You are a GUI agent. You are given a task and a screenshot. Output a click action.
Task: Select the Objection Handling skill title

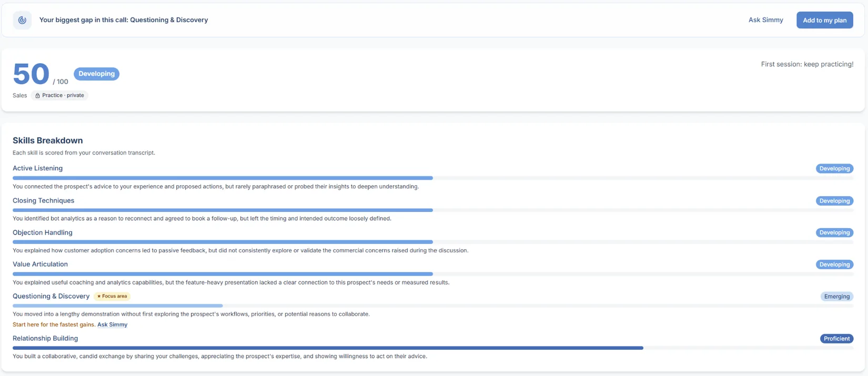[x=43, y=232]
